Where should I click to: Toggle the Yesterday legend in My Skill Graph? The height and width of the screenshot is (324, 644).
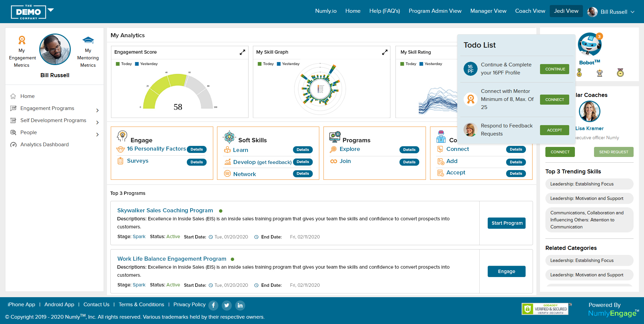click(x=288, y=64)
